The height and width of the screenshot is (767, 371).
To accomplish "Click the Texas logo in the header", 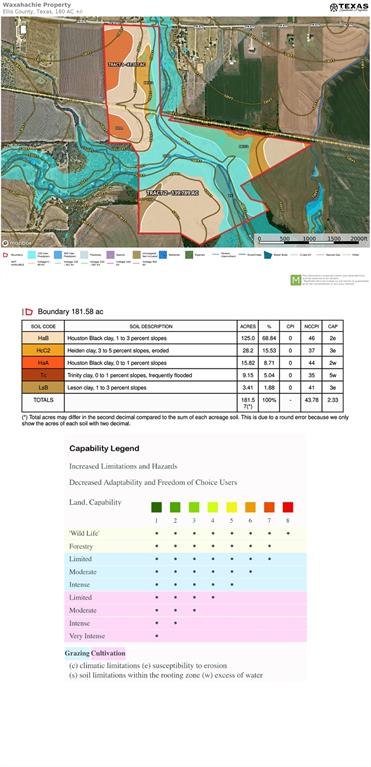I will point(348,7).
